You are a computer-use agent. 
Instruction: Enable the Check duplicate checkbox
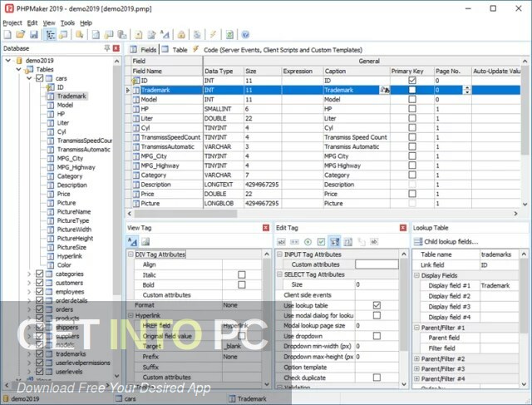pos(377,378)
